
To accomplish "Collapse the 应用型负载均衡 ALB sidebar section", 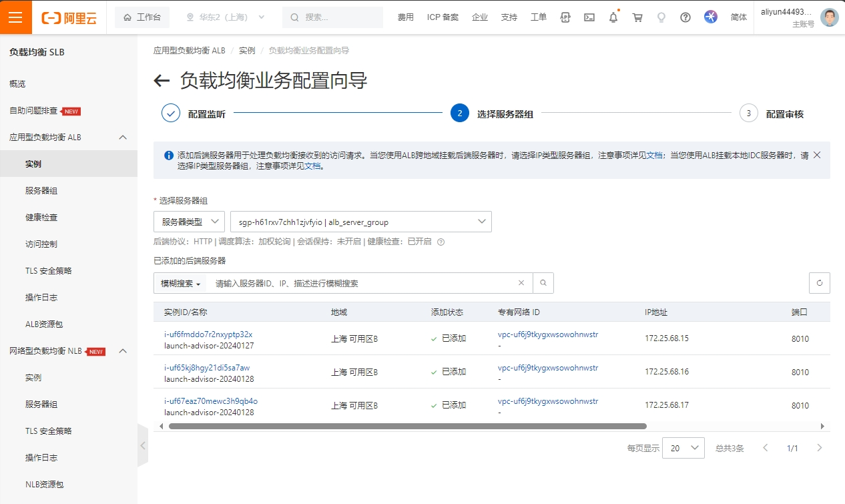I will tap(123, 137).
